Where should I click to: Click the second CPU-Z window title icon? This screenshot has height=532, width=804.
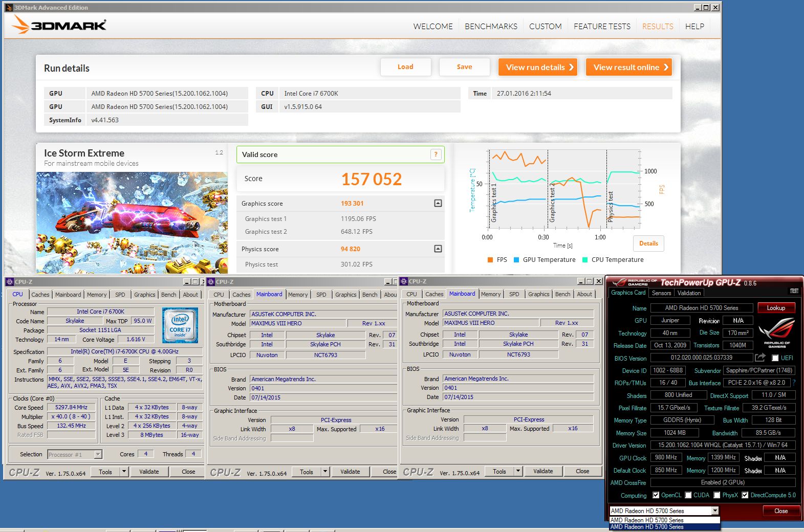point(210,282)
